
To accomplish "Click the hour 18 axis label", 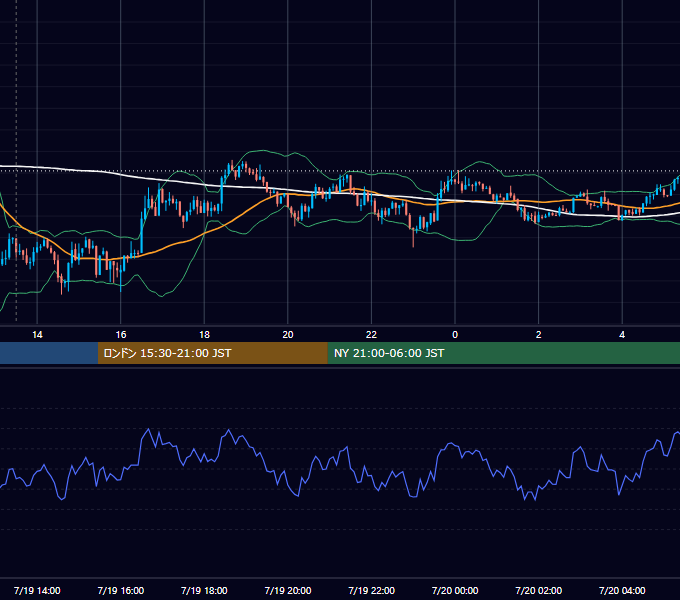I will (x=204, y=335).
